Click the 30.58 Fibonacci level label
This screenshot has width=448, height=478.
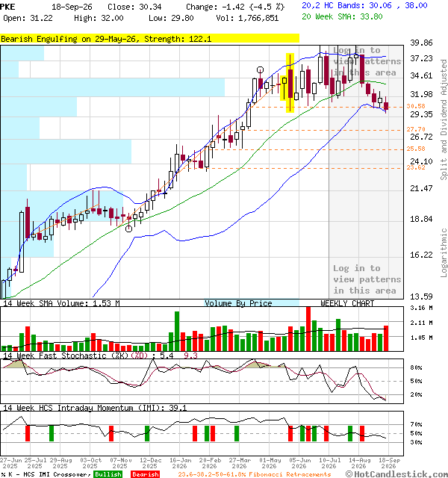(x=416, y=106)
